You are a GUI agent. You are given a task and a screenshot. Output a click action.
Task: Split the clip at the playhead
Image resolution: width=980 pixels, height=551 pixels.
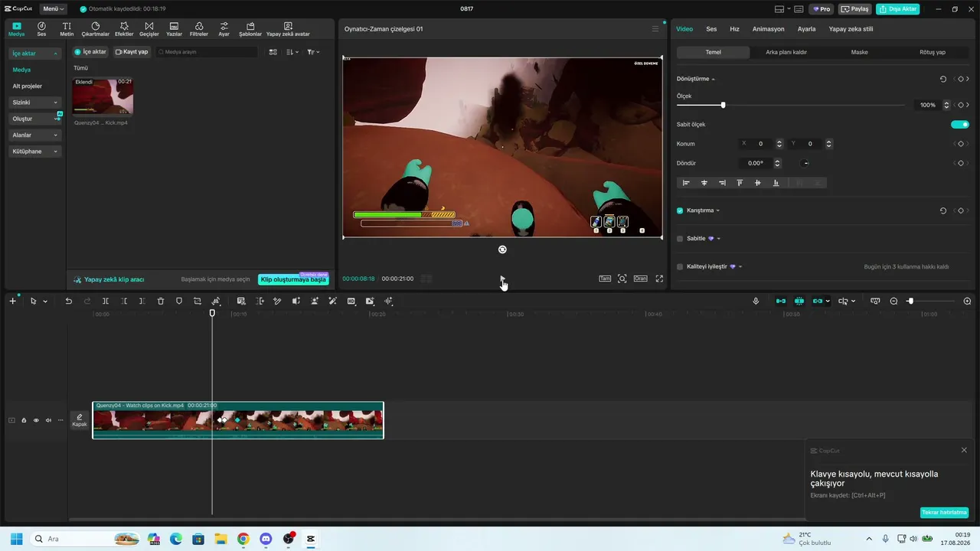click(x=106, y=302)
